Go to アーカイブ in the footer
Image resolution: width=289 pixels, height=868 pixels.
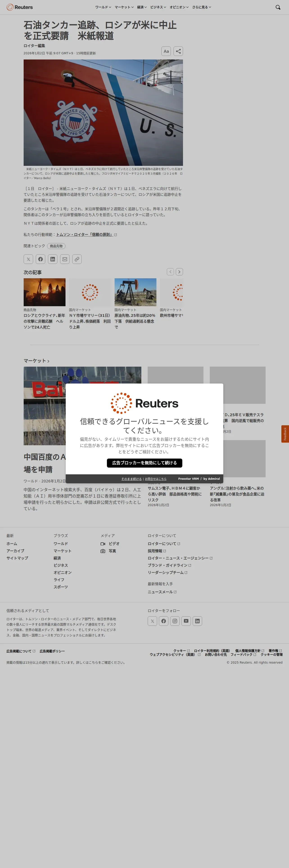click(x=15, y=551)
